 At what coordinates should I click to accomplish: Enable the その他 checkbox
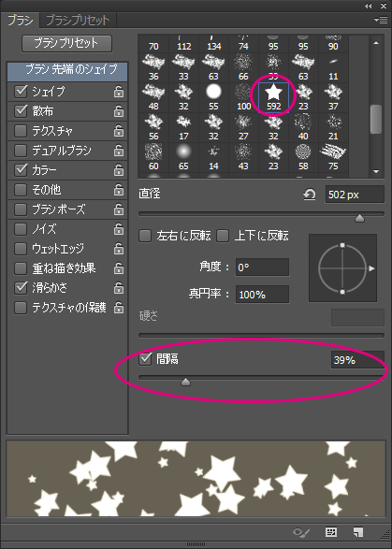click(21, 190)
